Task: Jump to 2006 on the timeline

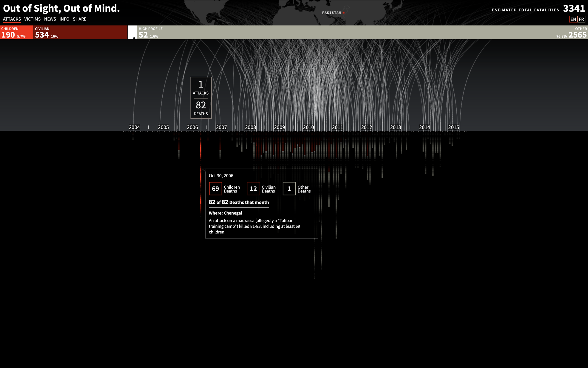Action: pyautogui.click(x=192, y=127)
